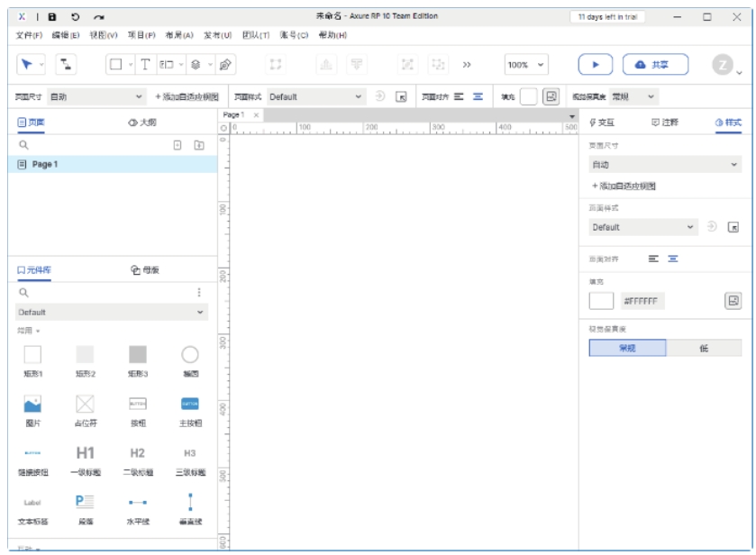Click the preview play button
The height and width of the screenshot is (555, 756).
(x=595, y=64)
